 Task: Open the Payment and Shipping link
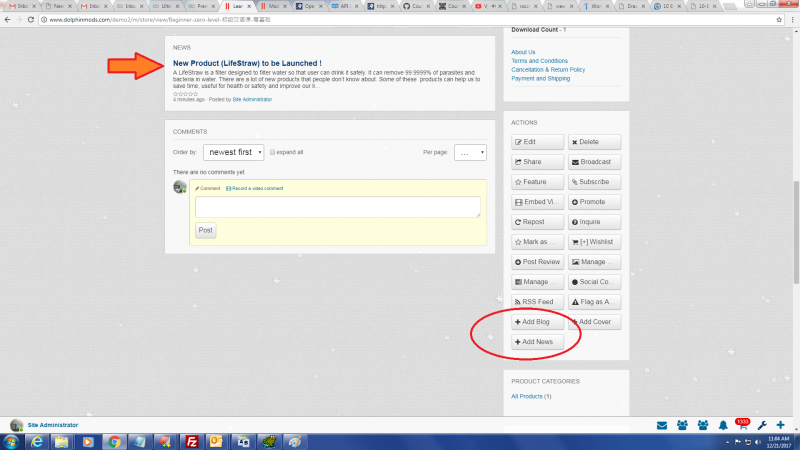[540, 79]
